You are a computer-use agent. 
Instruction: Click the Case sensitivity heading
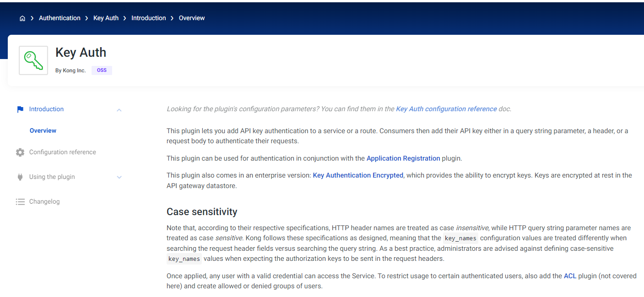(x=202, y=212)
